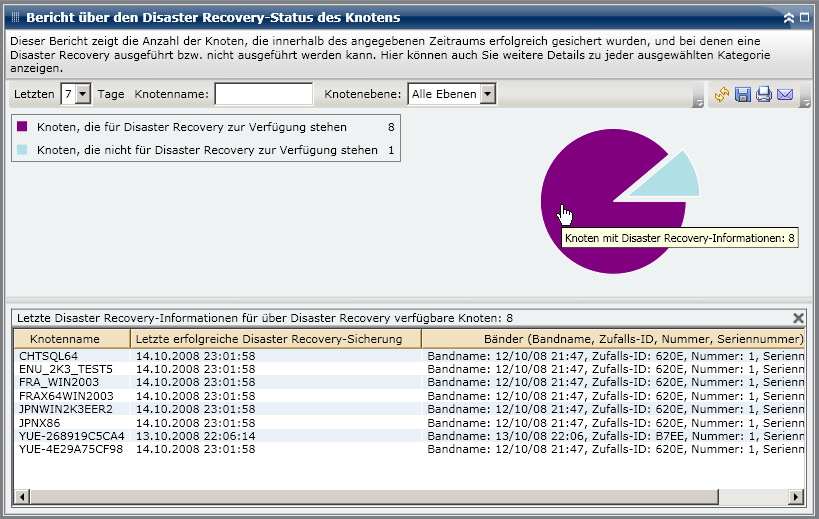Screen dimensions: 819x519
Task: Click the Bänder column header
Action: click(x=613, y=339)
